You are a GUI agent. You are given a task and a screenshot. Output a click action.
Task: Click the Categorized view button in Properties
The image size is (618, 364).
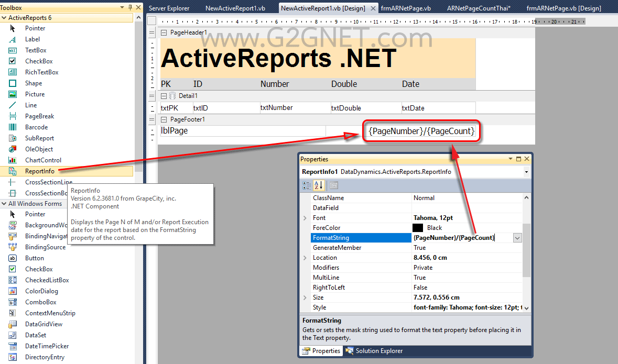(x=306, y=185)
